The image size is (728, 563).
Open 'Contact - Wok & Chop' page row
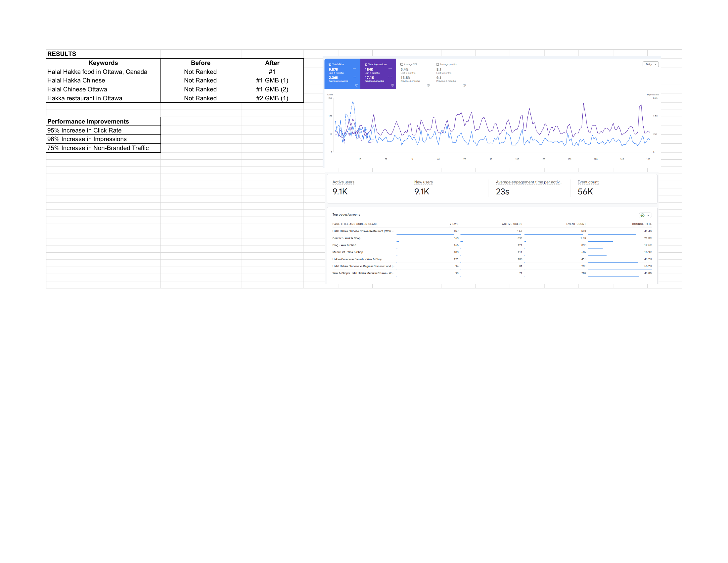coord(492,238)
